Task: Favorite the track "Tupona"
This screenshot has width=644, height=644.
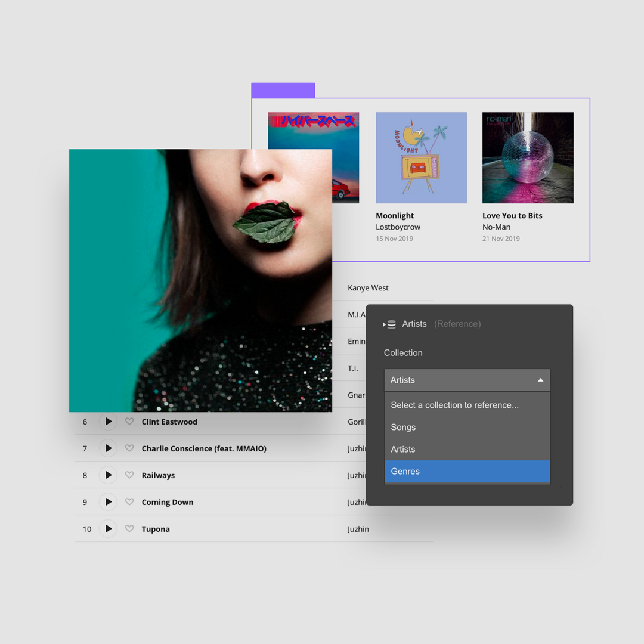Action: 129,529
